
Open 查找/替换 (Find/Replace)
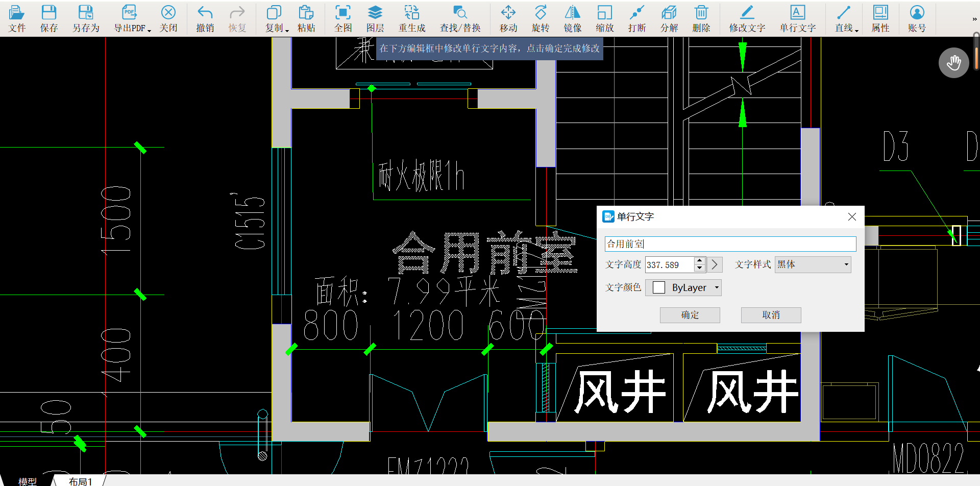pos(460,19)
